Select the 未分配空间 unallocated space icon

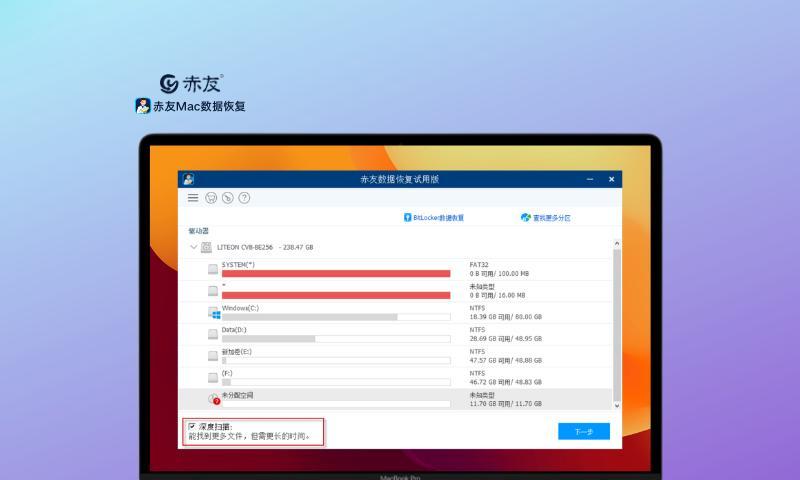214,399
